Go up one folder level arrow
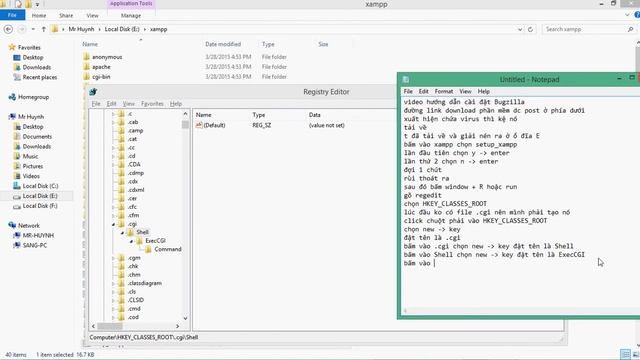This screenshot has width=640, height=360. pos(44,29)
